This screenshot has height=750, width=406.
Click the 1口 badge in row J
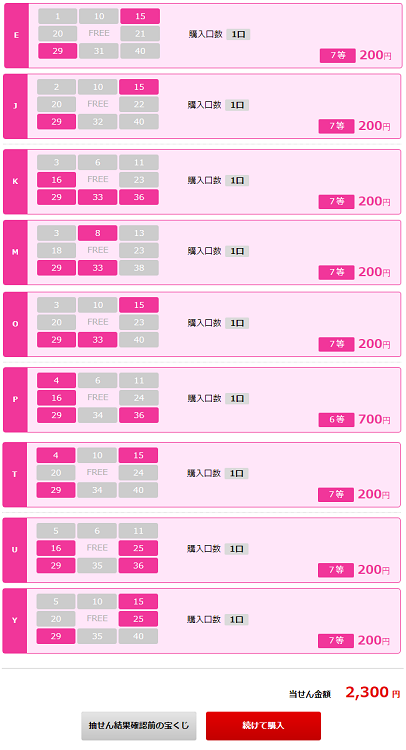pos(237,105)
